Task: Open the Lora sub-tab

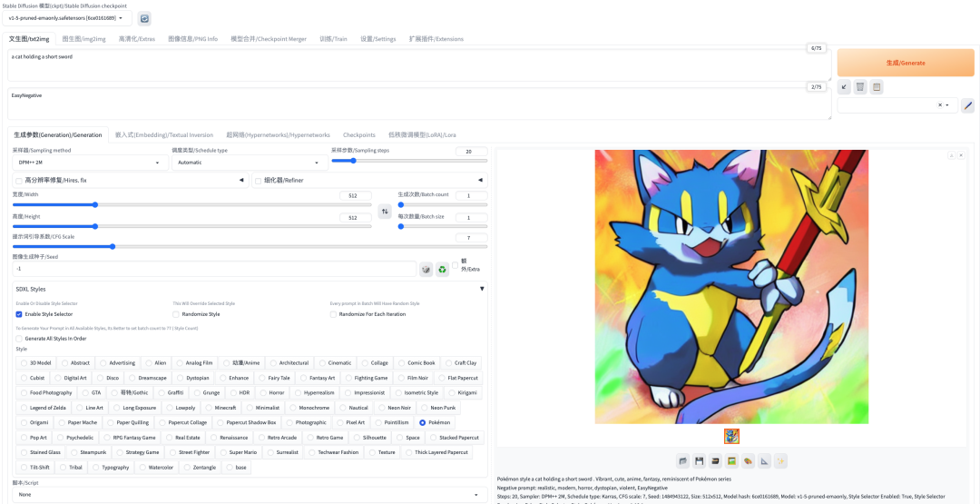Action: click(x=422, y=135)
